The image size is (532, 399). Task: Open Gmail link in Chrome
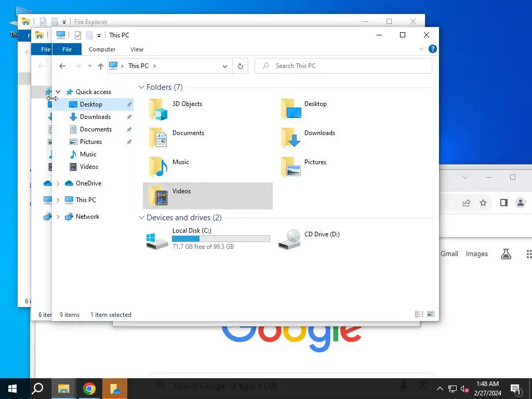coord(449,254)
